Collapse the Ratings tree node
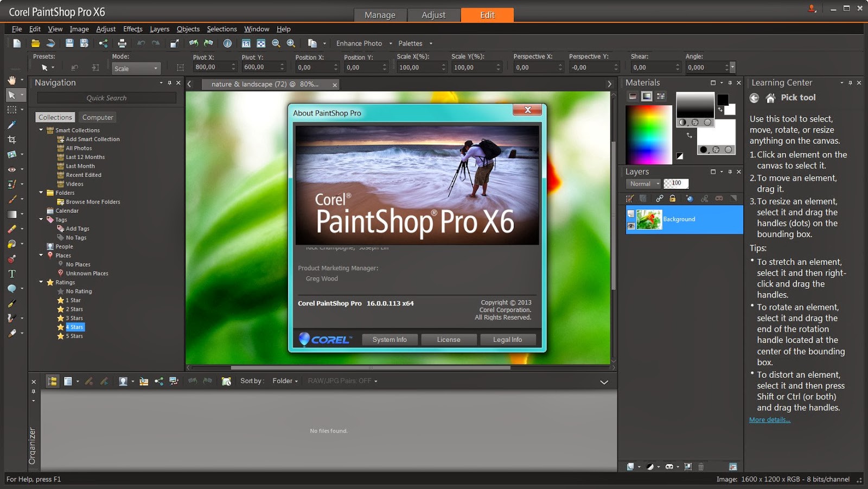 pyautogui.click(x=41, y=282)
